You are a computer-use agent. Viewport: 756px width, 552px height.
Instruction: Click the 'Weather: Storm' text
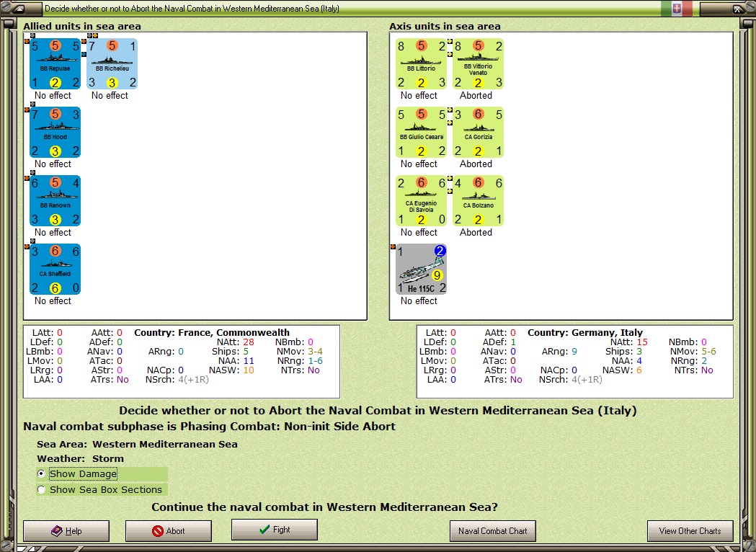tap(80, 458)
